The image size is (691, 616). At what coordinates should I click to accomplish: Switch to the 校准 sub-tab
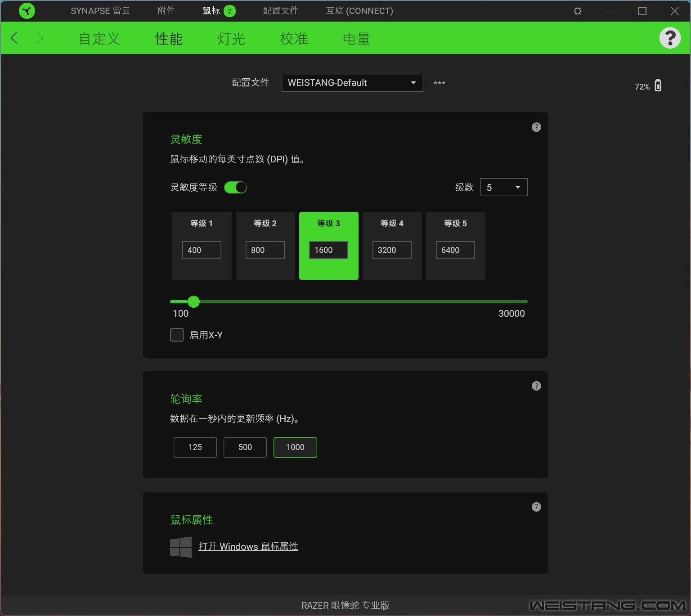coord(294,39)
